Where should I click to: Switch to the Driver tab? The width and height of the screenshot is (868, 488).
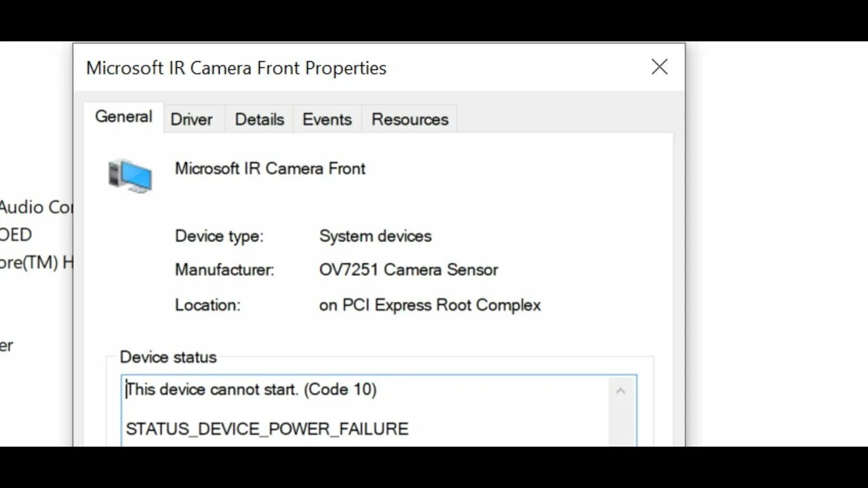coord(191,119)
